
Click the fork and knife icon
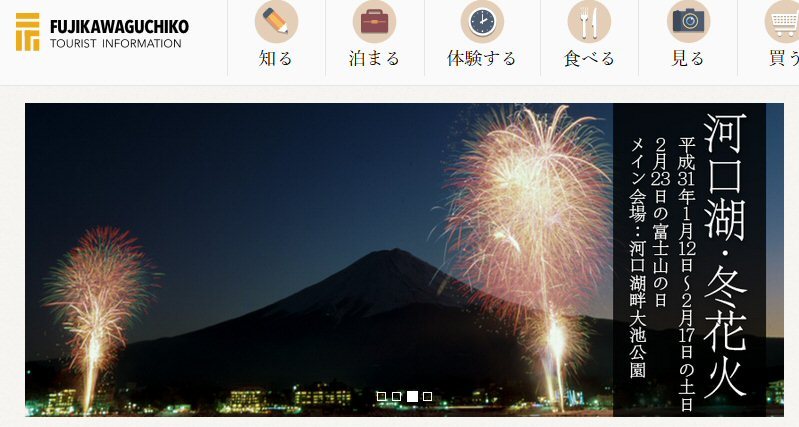point(589,21)
